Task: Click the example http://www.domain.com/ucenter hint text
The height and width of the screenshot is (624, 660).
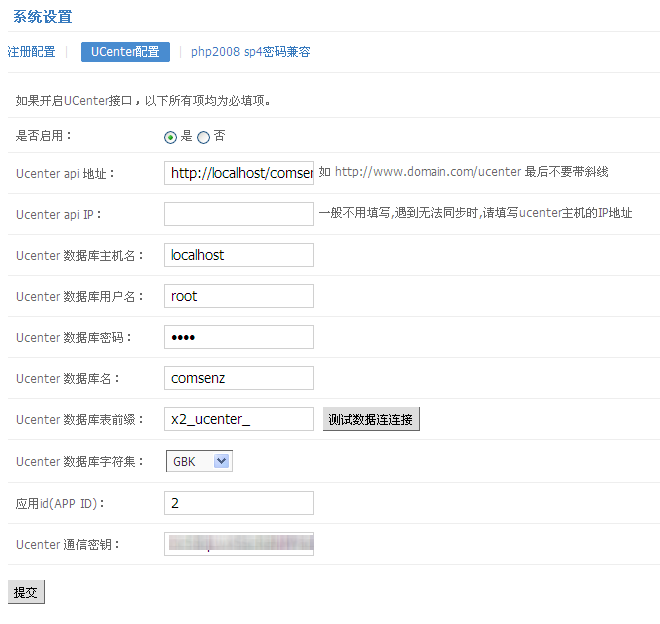Action: [427, 172]
